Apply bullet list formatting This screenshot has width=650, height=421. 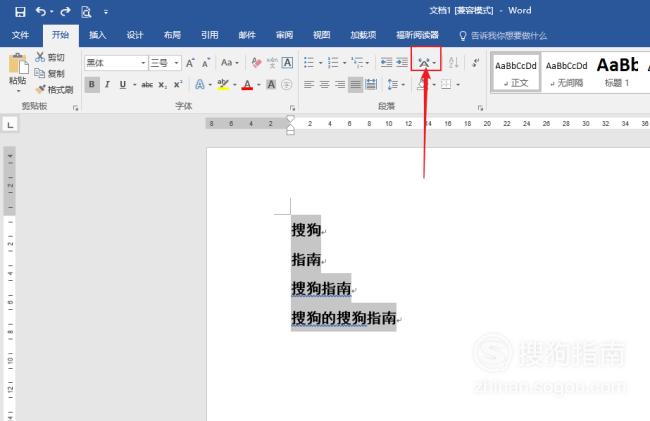309,63
